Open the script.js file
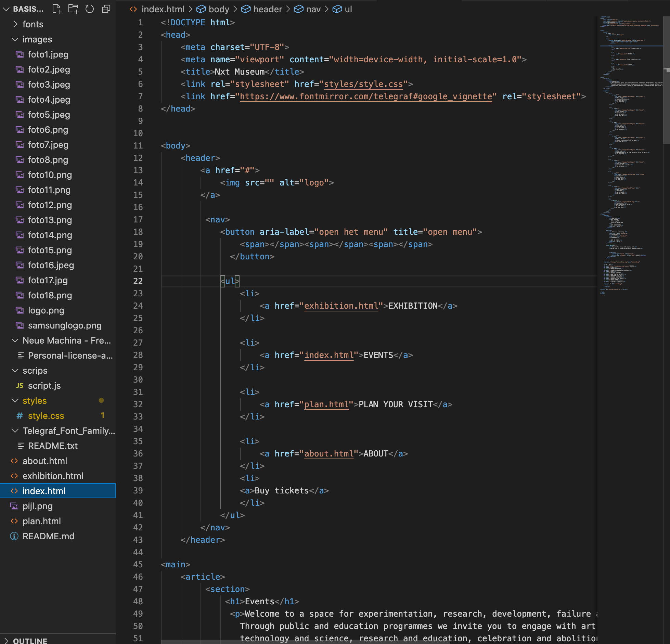The width and height of the screenshot is (670, 644). tap(44, 385)
